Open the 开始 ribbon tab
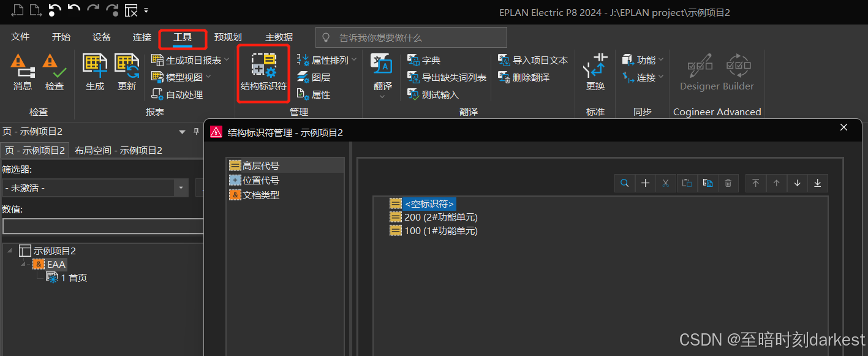Image resolution: width=868 pixels, height=356 pixels. (61, 37)
